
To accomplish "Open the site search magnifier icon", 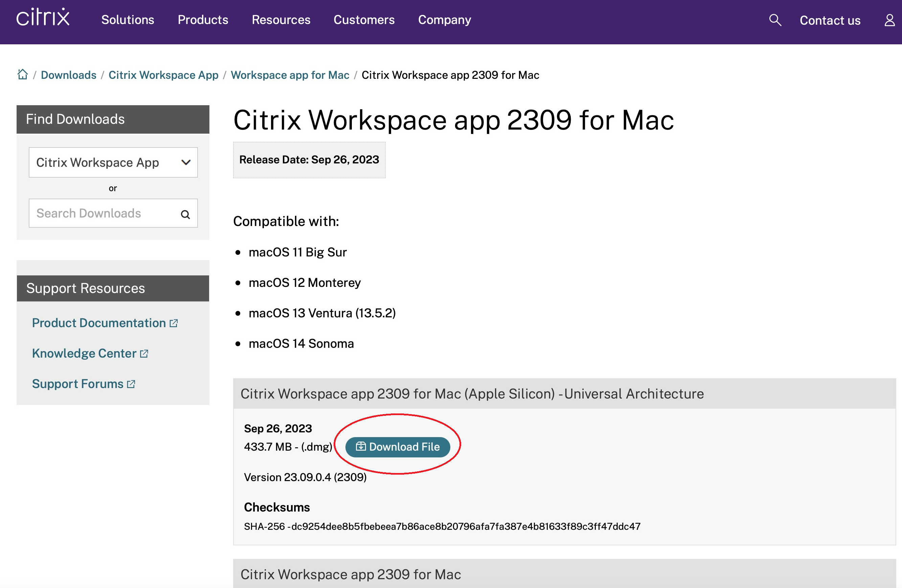I will point(775,20).
